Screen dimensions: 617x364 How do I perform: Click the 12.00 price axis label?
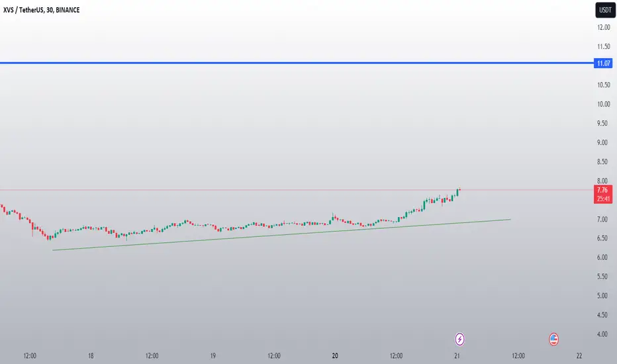pos(604,27)
